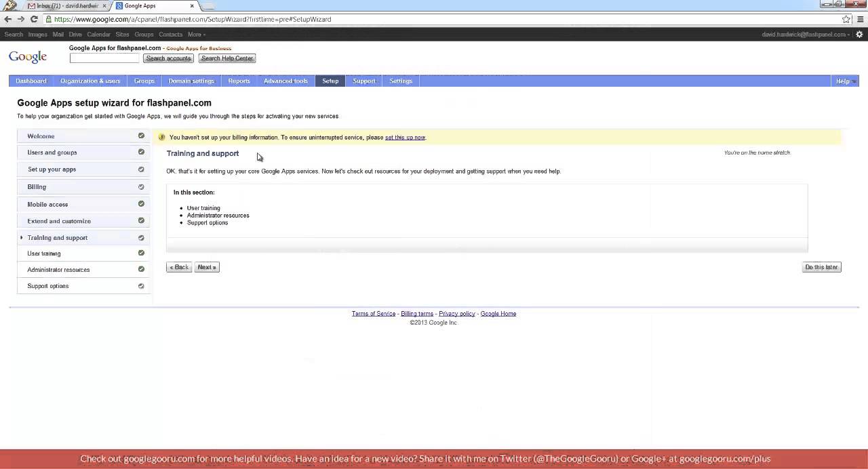Click the status icon next to Billing
Viewport: 868px width, 469px height.
point(141,187)
